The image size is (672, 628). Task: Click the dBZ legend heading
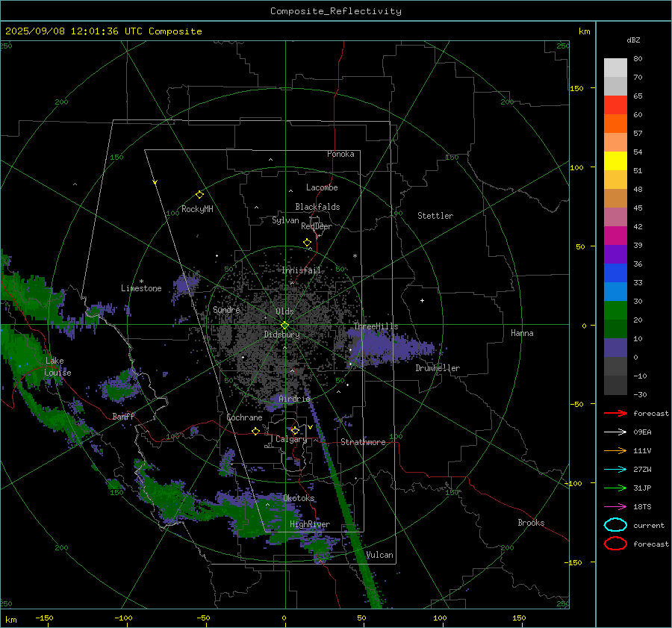point(633,40)
